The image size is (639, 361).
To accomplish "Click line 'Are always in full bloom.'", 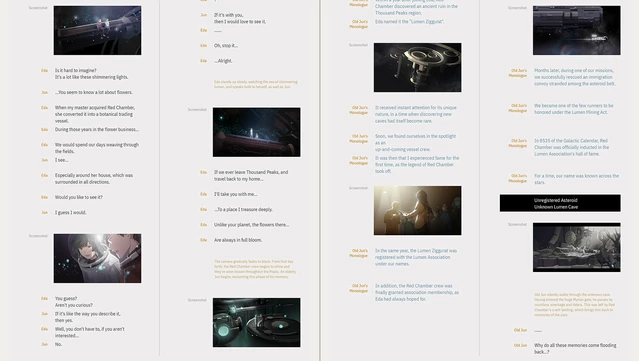I will [x=238, y=240].
